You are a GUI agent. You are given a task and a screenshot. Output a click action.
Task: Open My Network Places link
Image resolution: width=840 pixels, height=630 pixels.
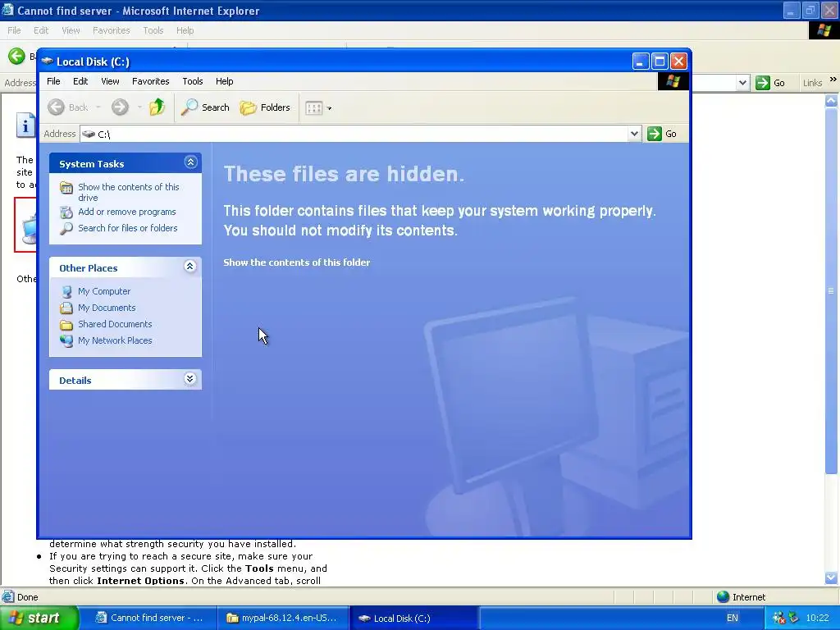click(115, 340)
